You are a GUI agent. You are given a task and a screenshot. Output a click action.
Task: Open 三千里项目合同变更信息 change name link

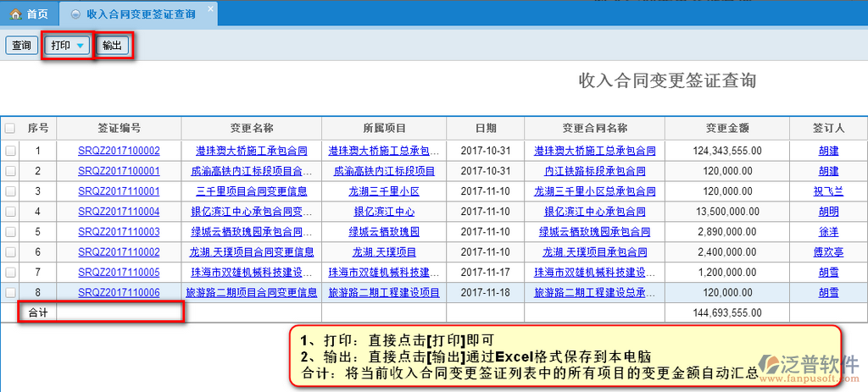251,191
